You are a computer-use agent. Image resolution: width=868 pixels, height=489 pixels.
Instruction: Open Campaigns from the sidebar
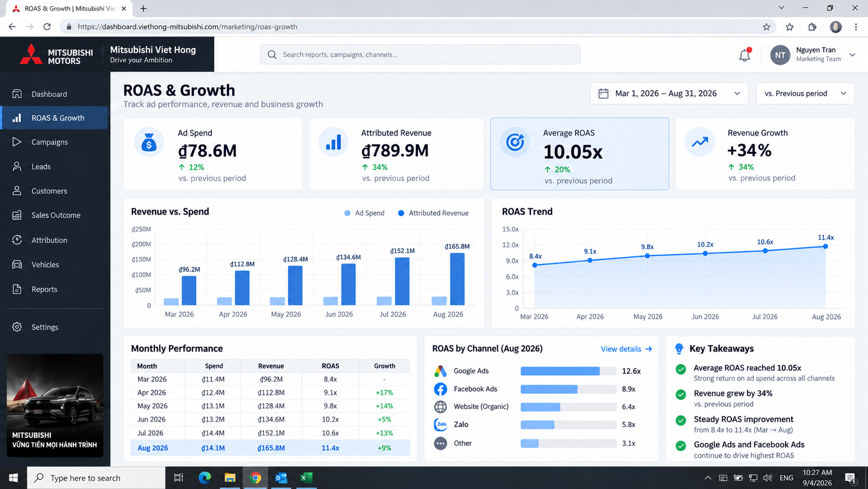tap(54, 142)
